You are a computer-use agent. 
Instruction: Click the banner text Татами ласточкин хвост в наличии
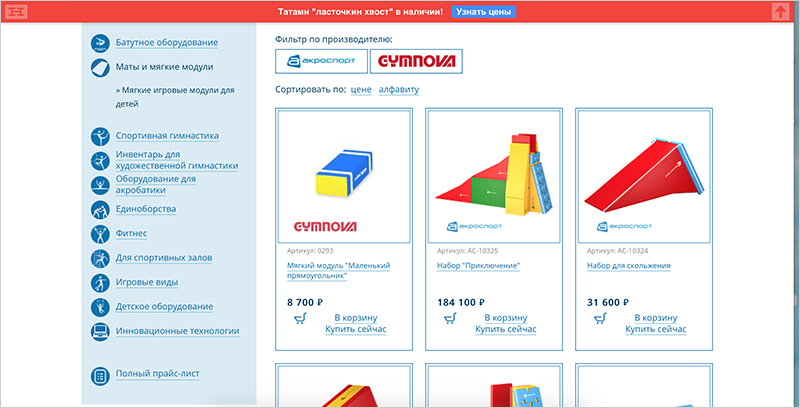[x=361, y=12]
